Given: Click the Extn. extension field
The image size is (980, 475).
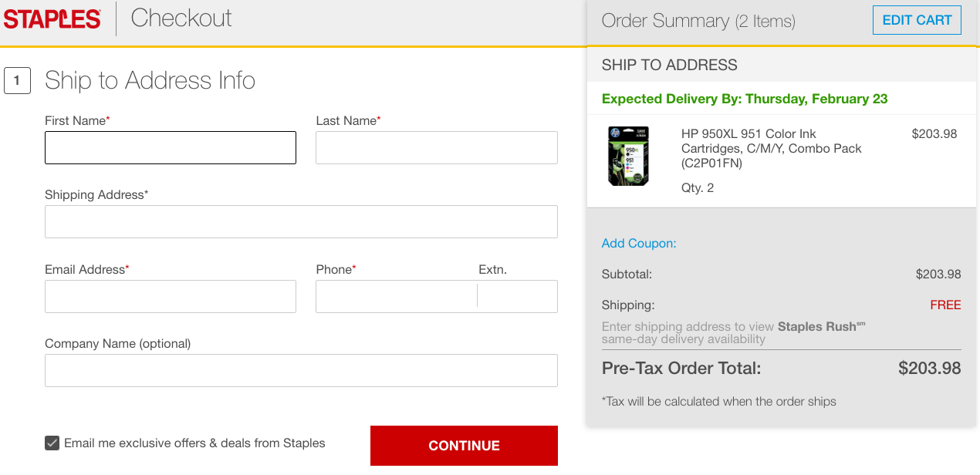Looking at the screenshot, I should [517, 297].
